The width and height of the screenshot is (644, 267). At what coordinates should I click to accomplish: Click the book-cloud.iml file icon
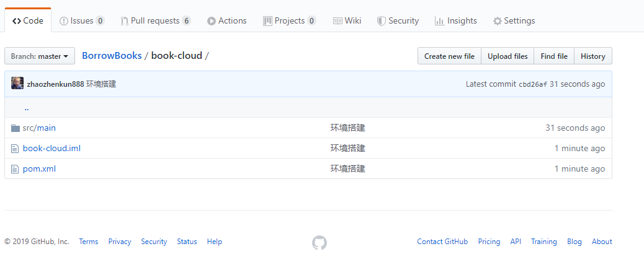point(15,149)
